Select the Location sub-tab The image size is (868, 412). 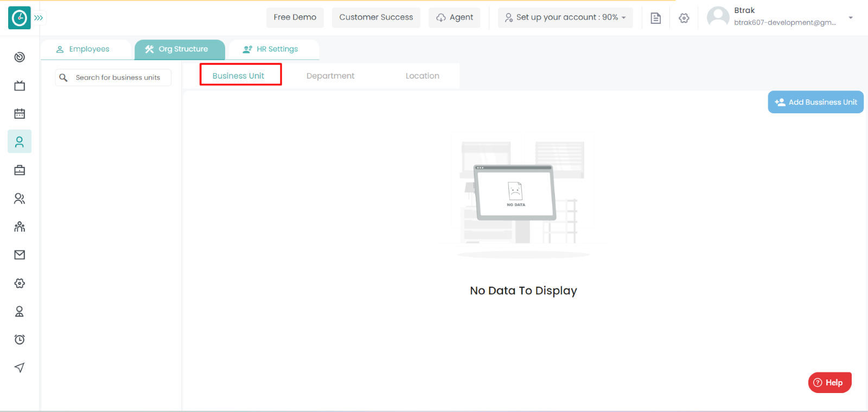click(x=423, y=76)
